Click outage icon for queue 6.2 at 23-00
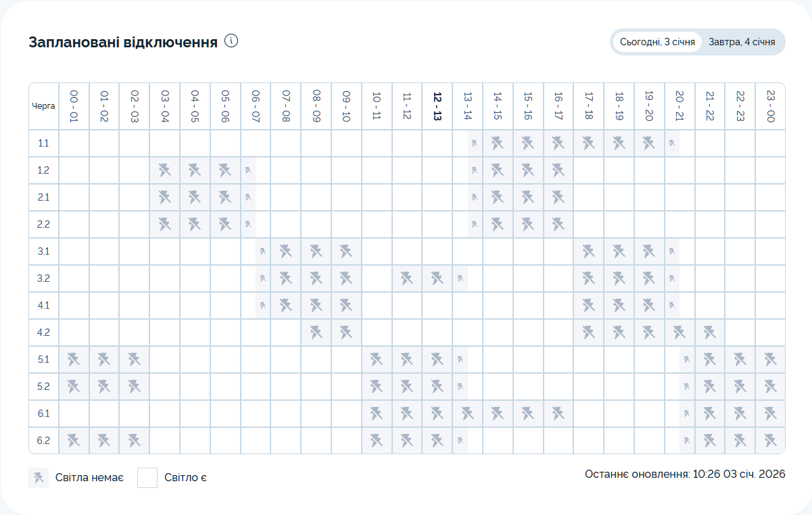This screenshot has height=515, width=812. point(770,441)
